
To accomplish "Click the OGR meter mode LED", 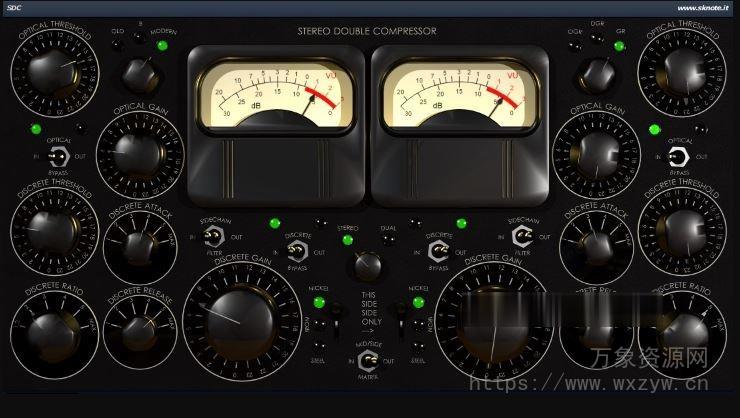I will pyautogui.click(x=575, y=46).
